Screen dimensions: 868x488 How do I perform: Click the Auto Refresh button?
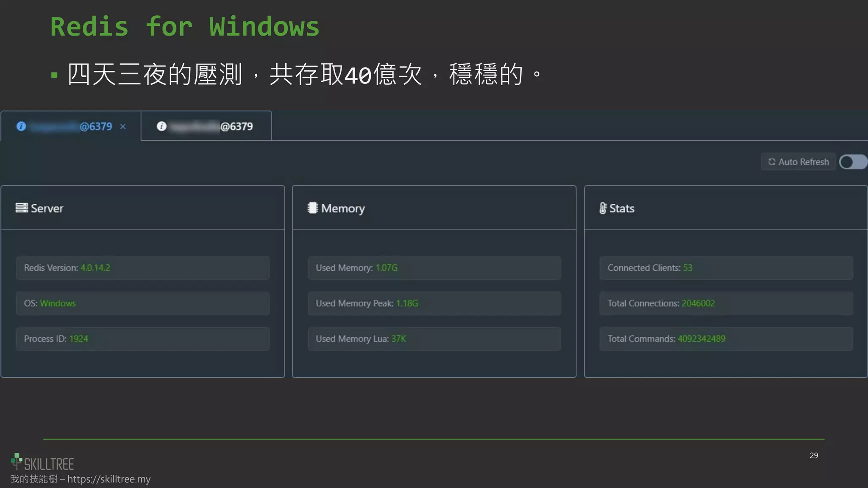[x=798, y=162]
